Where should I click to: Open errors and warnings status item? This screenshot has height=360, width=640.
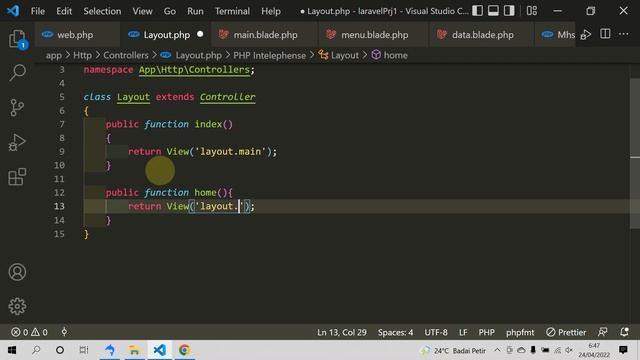click(x=29, y=332)
